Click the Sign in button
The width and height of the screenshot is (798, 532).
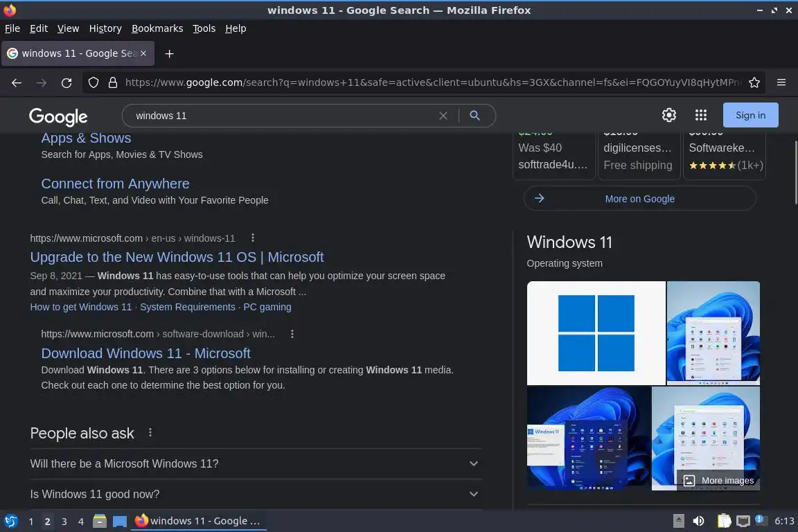point(750,115)
